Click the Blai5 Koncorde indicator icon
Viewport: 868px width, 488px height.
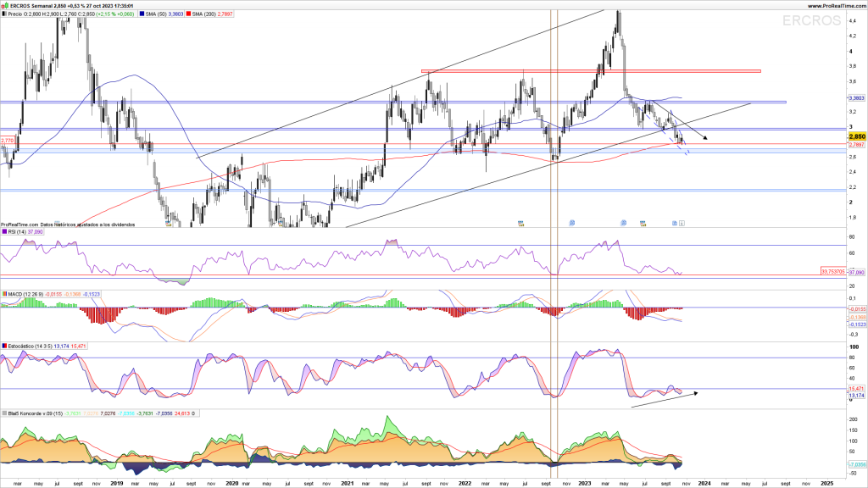pos(3,413)
